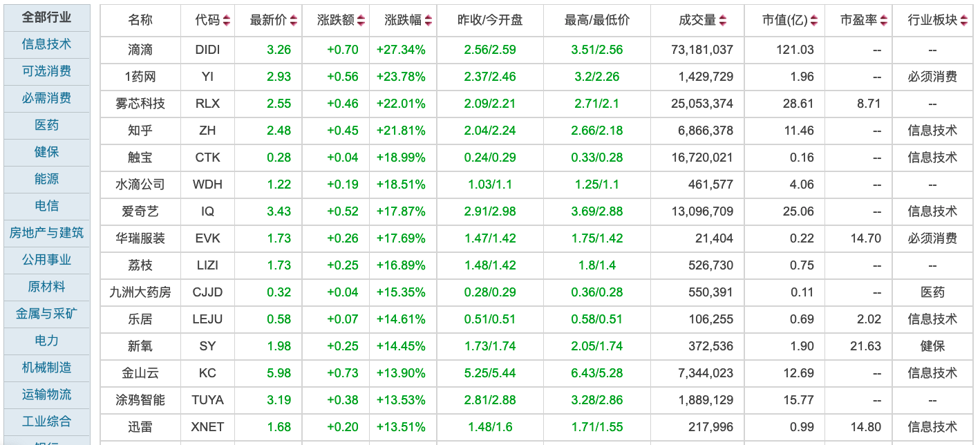The image size is (980, 445).
Task: Click the LEJU ticker code
Action: point(208,319)
